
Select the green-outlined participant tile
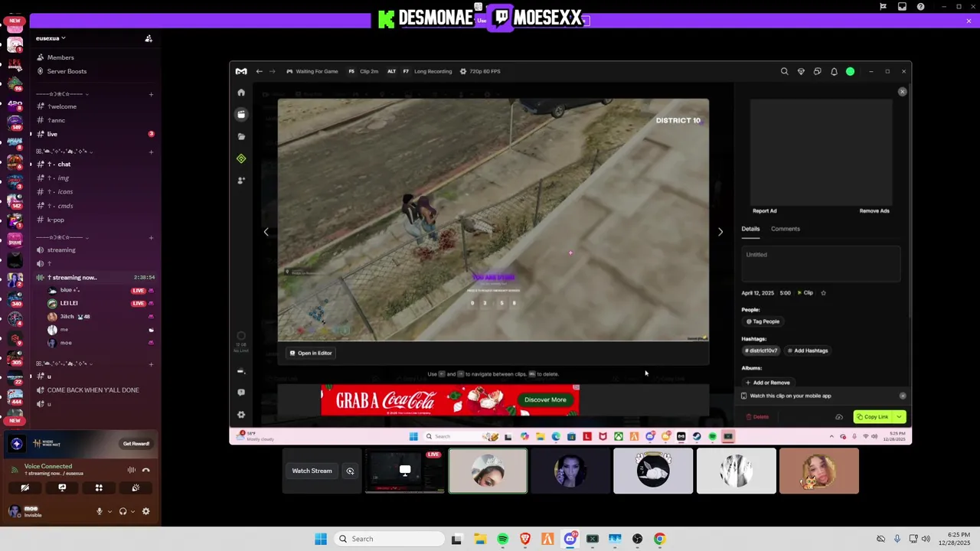pyautogui.click(x=488, y=471)
